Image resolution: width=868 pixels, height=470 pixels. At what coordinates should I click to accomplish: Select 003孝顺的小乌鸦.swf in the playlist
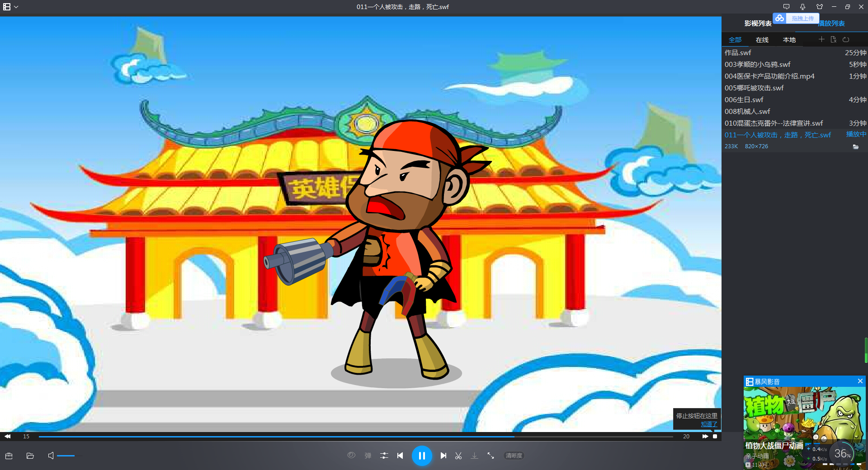click(795, 65)
